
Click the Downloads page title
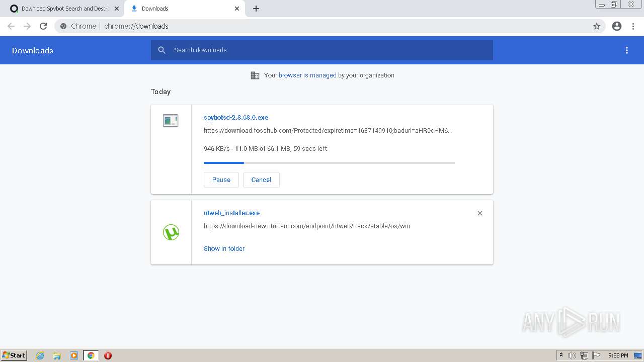pos(33,50)
